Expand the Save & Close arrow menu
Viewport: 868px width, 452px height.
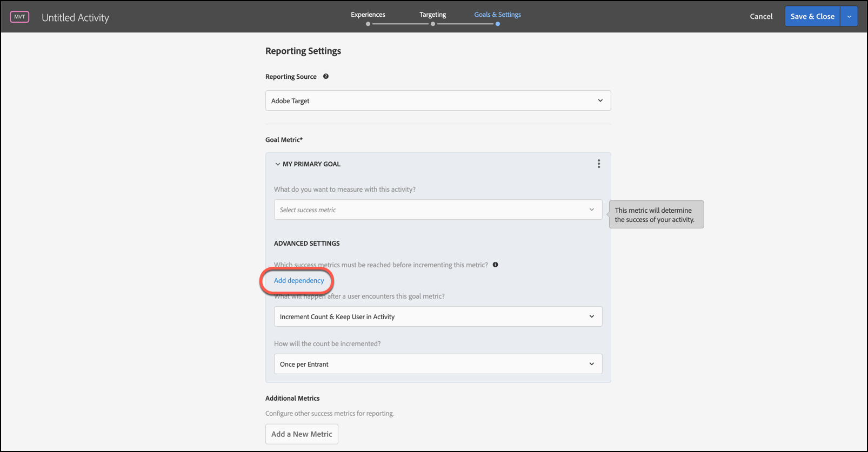(x=849, y=16)
